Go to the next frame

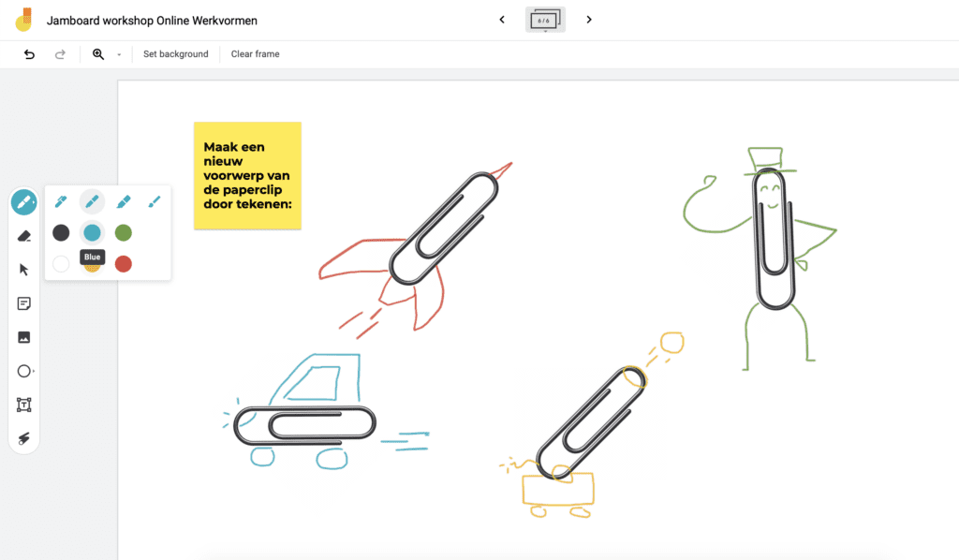[x=589, y=20]
